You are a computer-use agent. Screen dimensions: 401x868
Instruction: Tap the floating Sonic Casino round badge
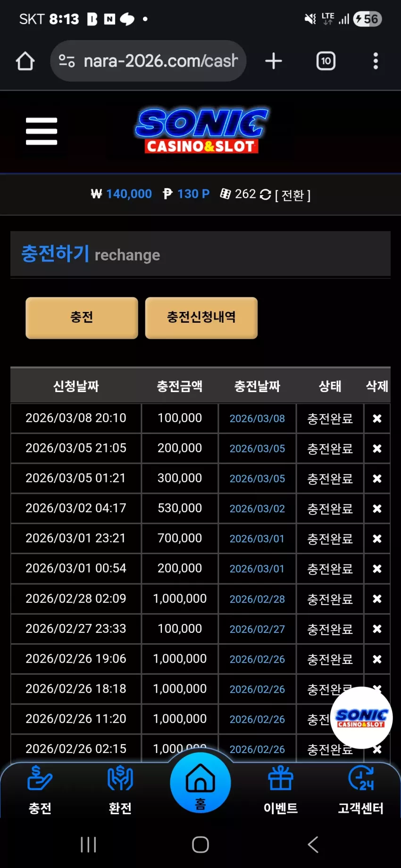[x=361, y=718]
